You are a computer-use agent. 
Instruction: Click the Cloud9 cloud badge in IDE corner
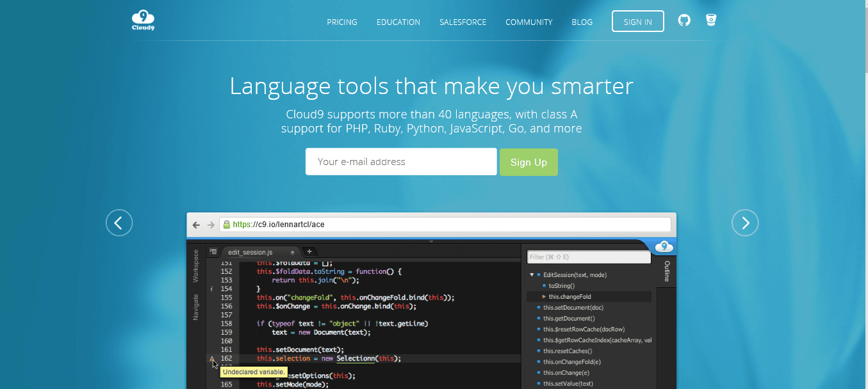(x=664, y=246)
